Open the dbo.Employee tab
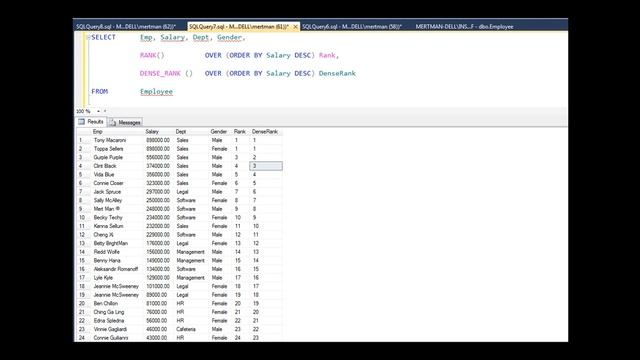 click(464, 27)
